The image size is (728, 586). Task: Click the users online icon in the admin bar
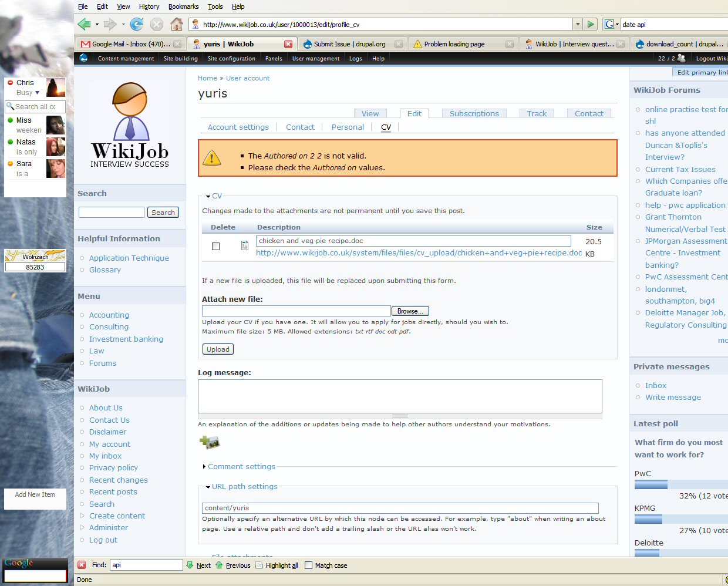click(x=681, y=58)
